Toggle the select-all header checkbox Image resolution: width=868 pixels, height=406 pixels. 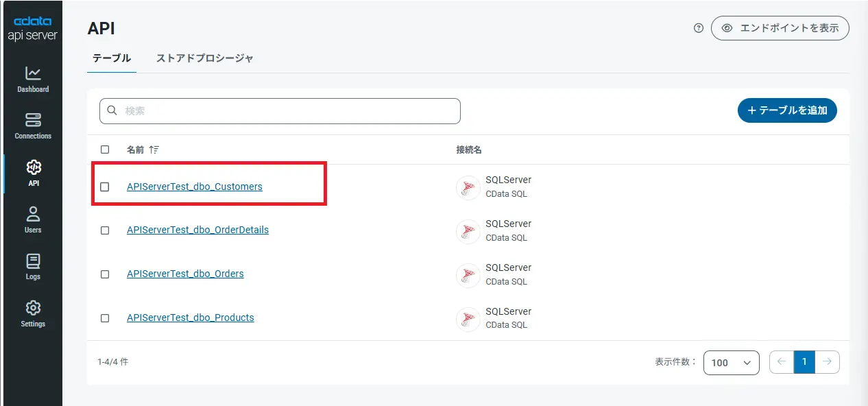(x=105, y=150)
